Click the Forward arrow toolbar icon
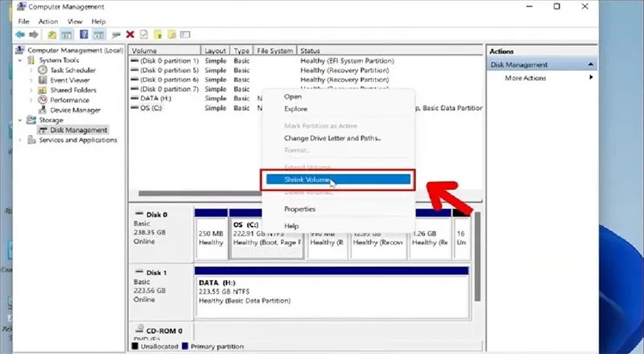This screenshot has width=644, height=354. coord(34,35)
